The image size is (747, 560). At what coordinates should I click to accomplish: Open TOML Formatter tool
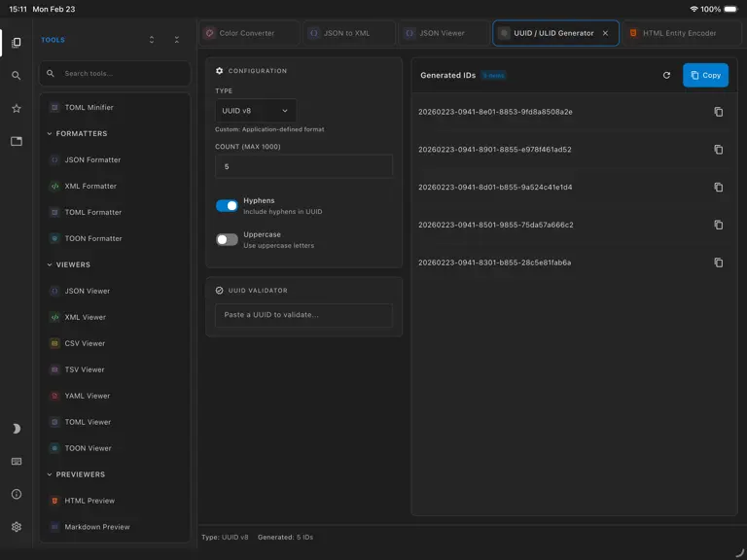click(x=115, y=212)
